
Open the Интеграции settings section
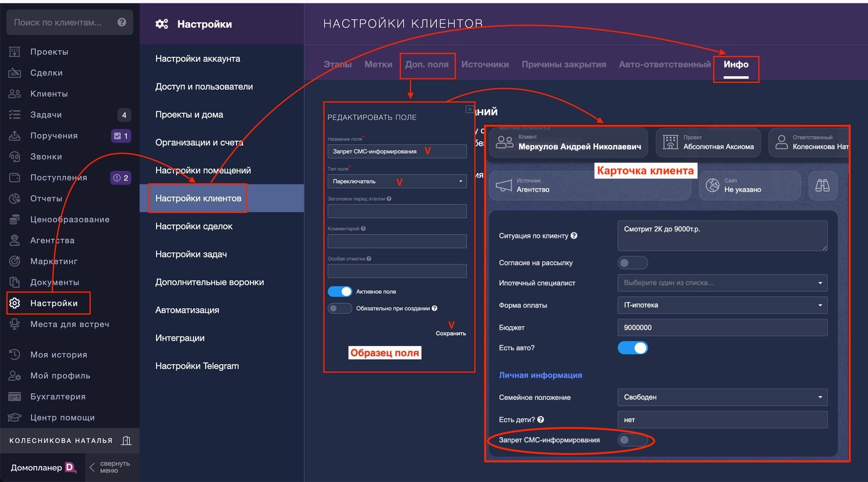(180, 338)
